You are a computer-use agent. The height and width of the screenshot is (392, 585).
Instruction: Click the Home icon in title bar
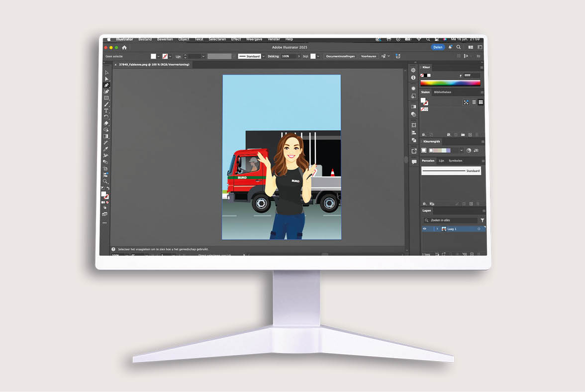(x=124, y=47)
